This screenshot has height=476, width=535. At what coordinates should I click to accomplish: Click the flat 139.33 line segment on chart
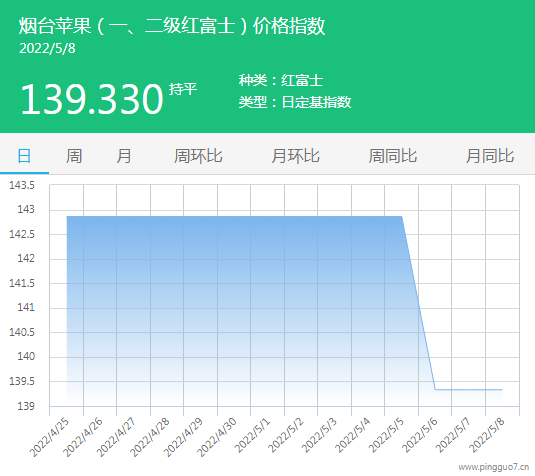coord(468,389)
